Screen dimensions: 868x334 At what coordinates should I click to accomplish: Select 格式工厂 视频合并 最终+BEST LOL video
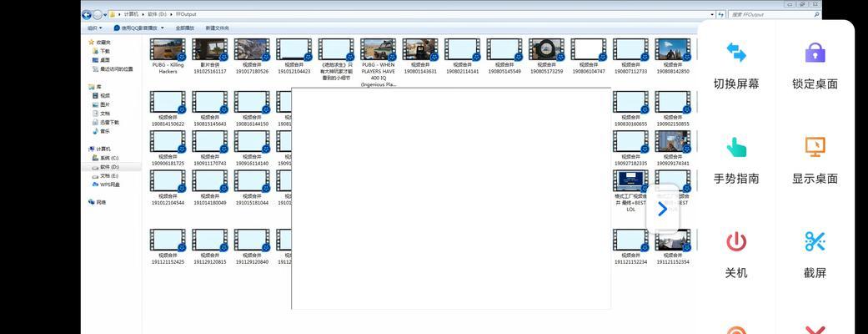(x=630, y=191)
